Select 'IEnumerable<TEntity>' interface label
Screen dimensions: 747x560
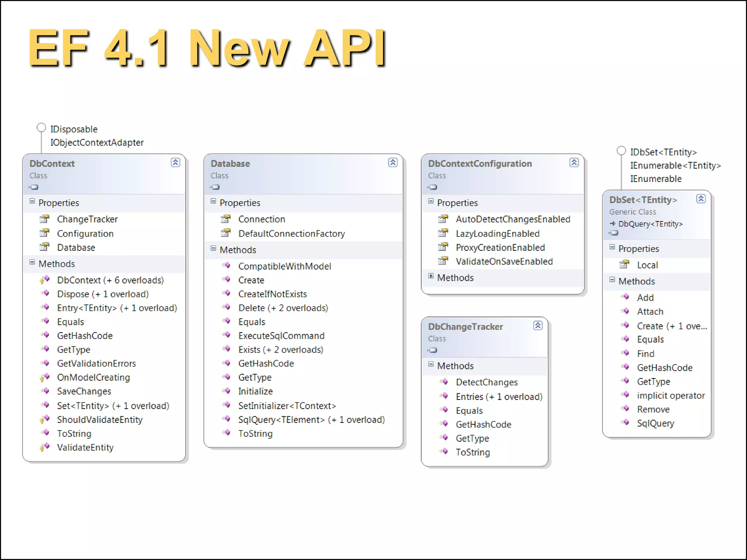[x=676, y=166]
